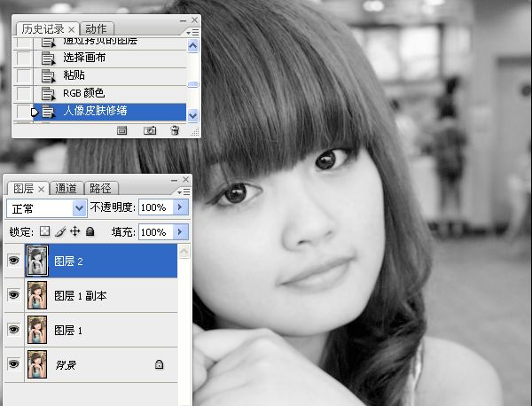Open blend mode 正常 dropdown

tap(80, 207)
